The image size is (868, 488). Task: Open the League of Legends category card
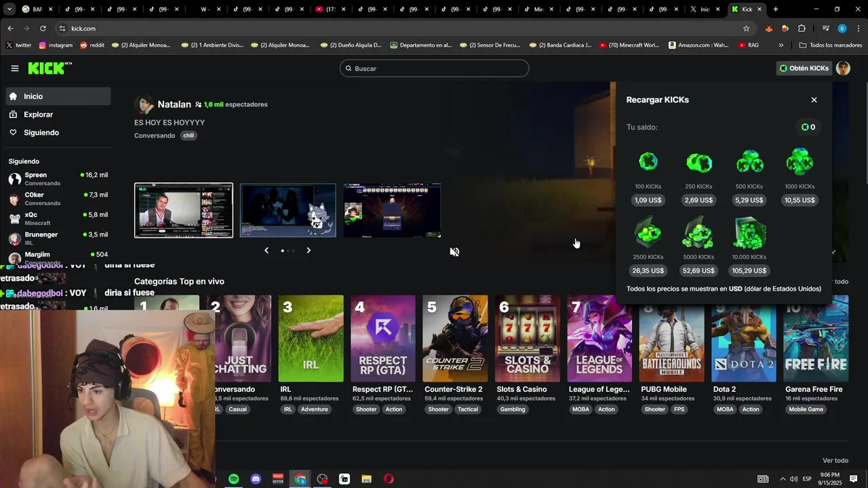[599, 338]
